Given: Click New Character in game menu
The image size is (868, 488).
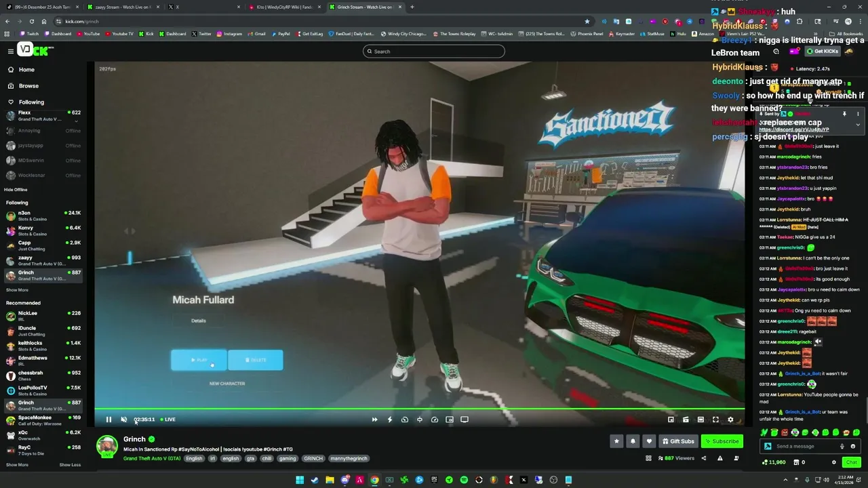Looking at the screenshot, I should 227,384.
